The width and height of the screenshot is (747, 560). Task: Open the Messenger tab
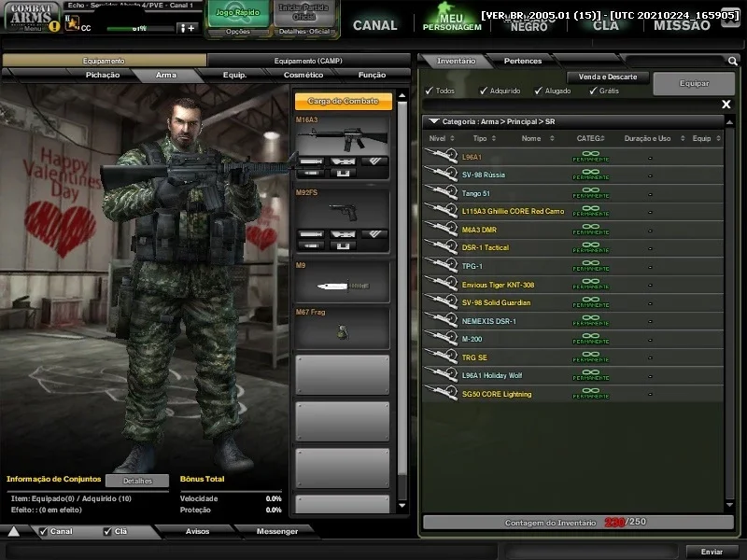[x=276, y=531]
